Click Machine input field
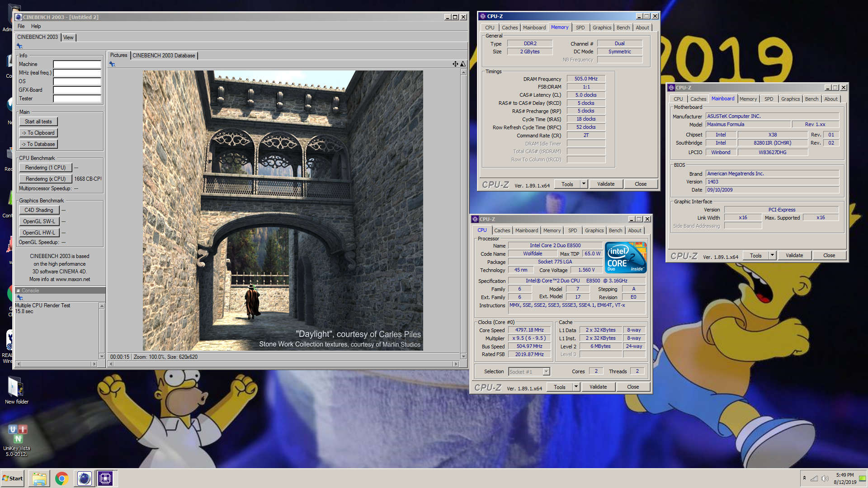This screenshot has height=488, width=868. 77,64
